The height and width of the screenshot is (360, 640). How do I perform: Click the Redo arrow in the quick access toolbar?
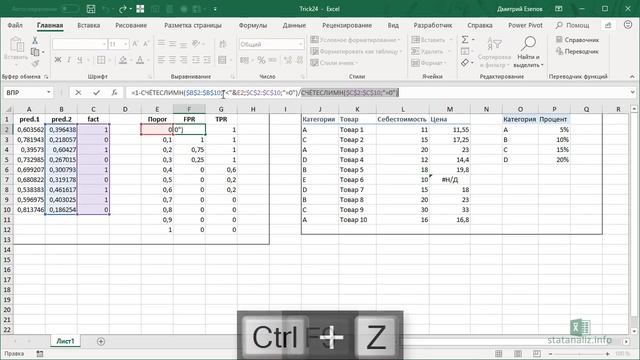point(122,9)
